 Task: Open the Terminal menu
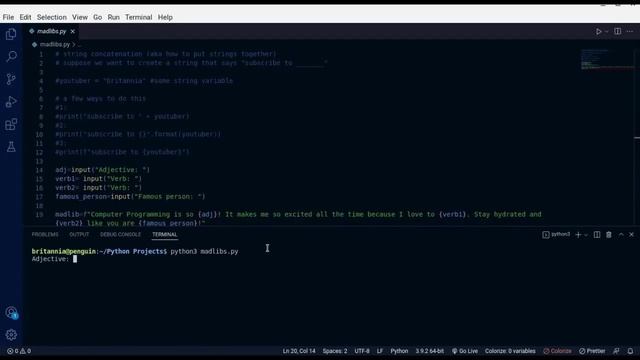coord(139,17)
